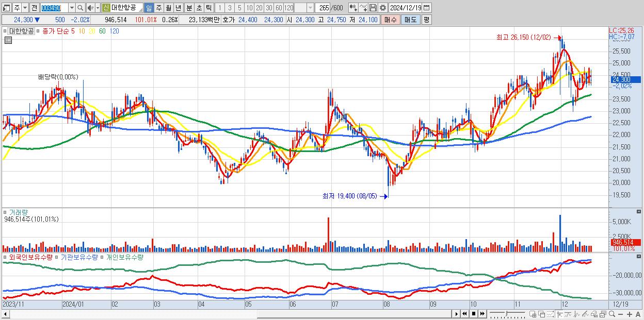Click the date field 2024/12/19
The image size is (644, 320).
click(x=406, y=8)
